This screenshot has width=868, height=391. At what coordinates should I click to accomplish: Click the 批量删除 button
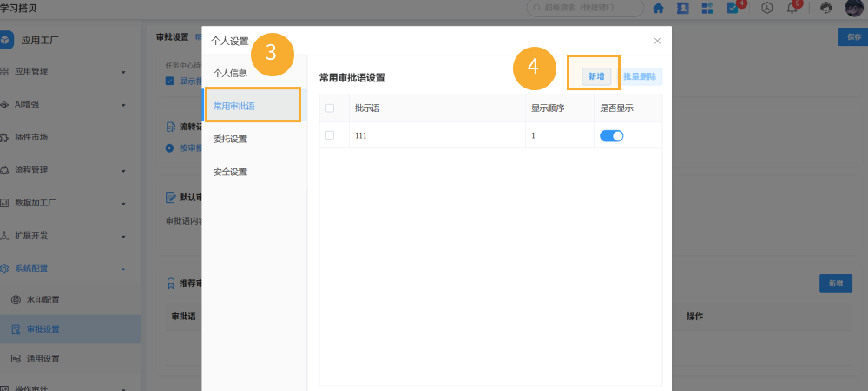(x=640, y=77)
